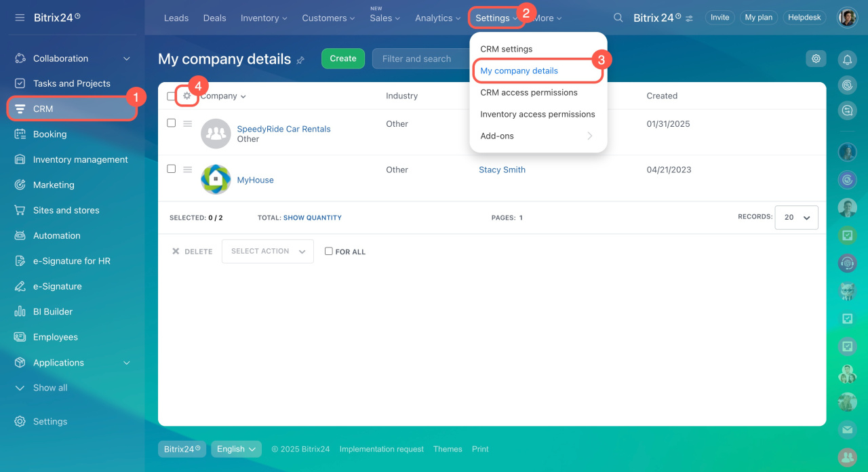Open Employees in the sidebar
The image size is (868, 472).
tap(55, 337)
